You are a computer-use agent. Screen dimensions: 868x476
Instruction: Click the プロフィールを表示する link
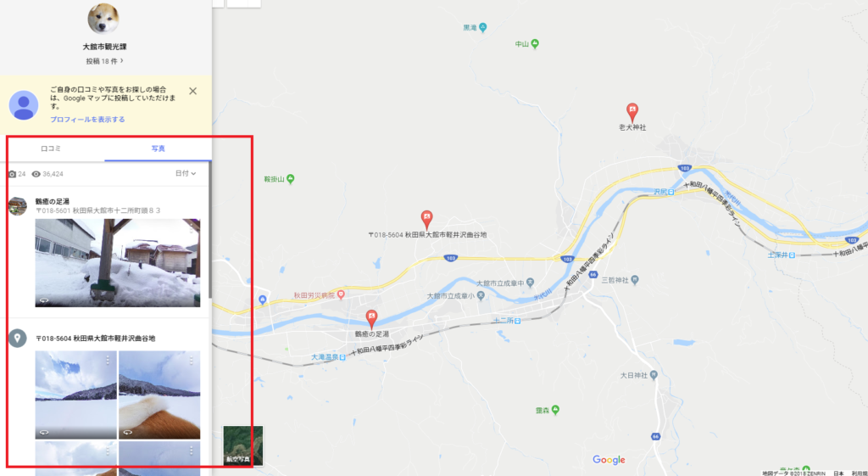pos(87,119)
